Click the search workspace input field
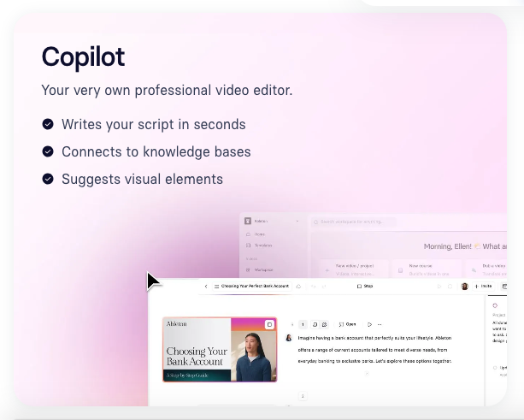This screenshot has height=420, width=524. click(x=354, y=222)
